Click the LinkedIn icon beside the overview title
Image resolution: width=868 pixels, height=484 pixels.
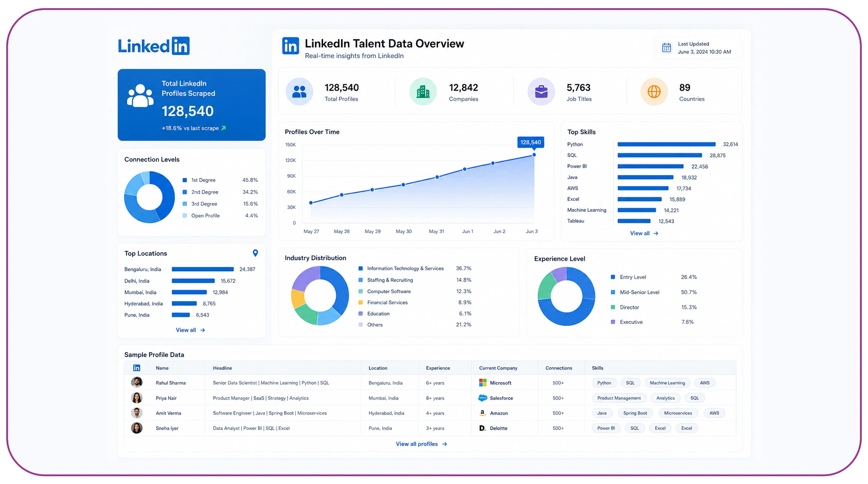tap(291, 46)
